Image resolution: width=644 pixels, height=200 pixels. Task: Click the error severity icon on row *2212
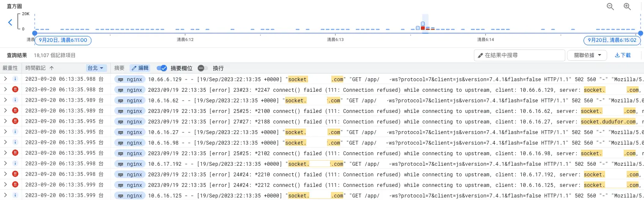[x=15, y=185]
